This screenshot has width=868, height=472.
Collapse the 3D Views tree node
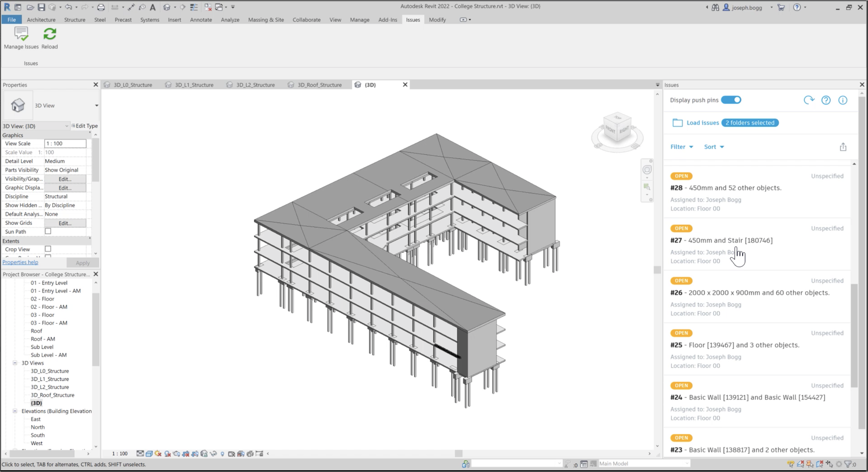tap(15, 363)
